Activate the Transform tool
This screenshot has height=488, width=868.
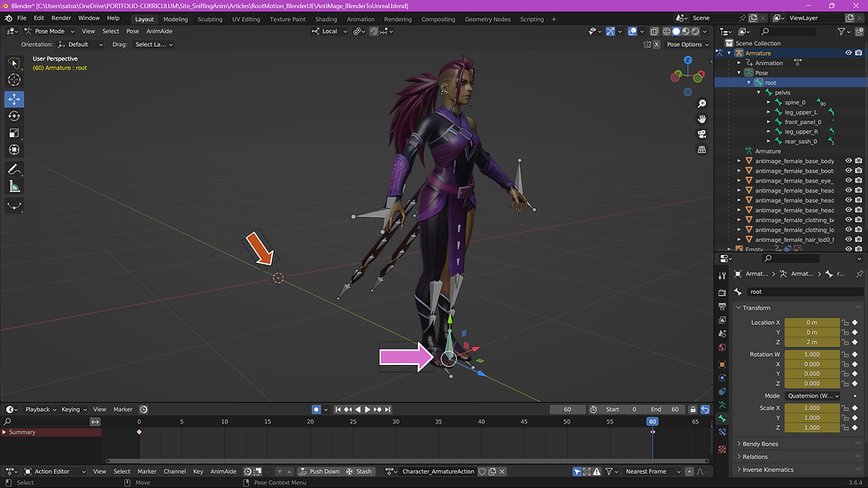[x=14, y=150]
